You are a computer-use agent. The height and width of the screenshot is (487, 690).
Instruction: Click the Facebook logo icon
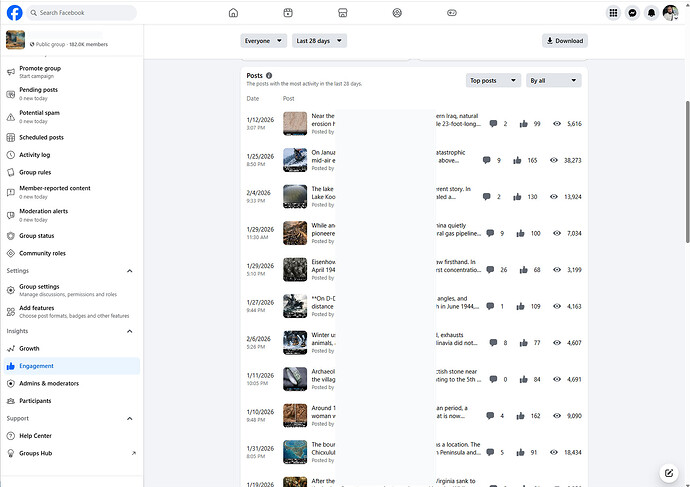click(14, 13)
